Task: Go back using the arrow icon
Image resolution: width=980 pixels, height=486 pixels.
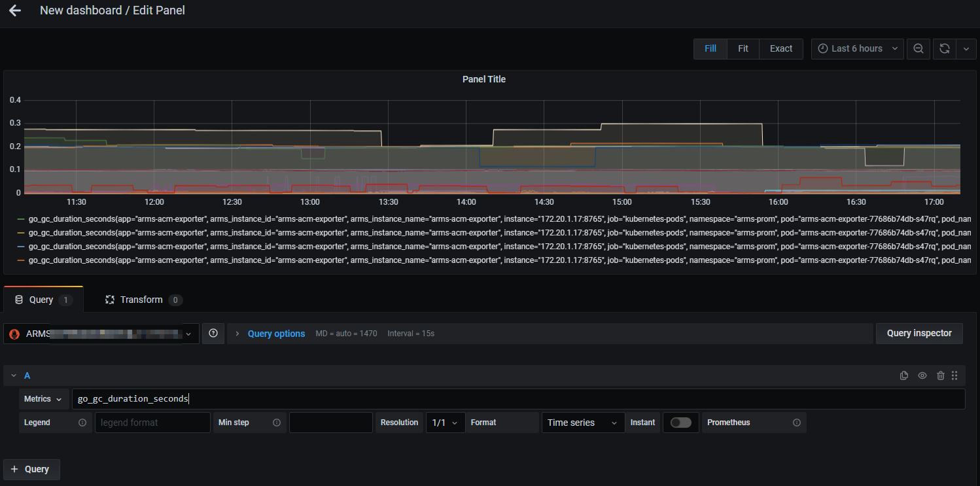Action: (x=14, y=10)
